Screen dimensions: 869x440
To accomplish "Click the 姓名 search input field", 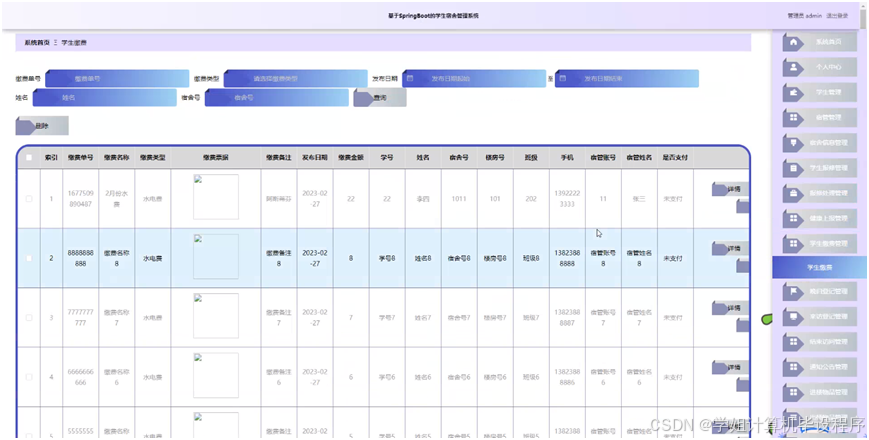I will point(104,98).
